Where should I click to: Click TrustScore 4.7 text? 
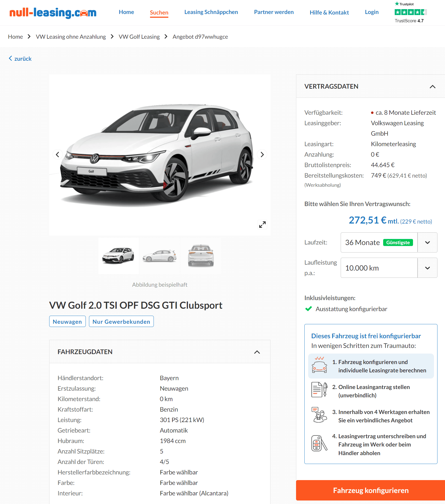point(409,21)
